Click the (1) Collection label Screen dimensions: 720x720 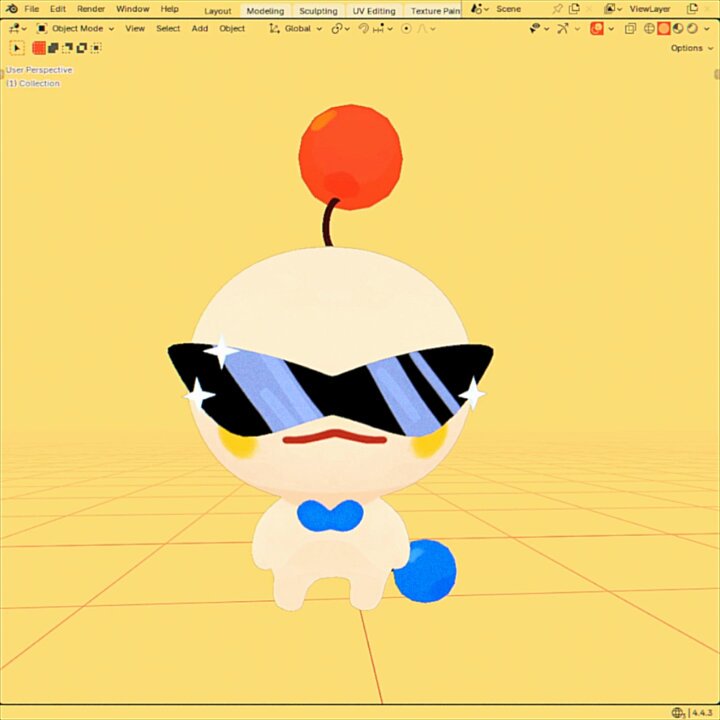[x=33, y=83]
